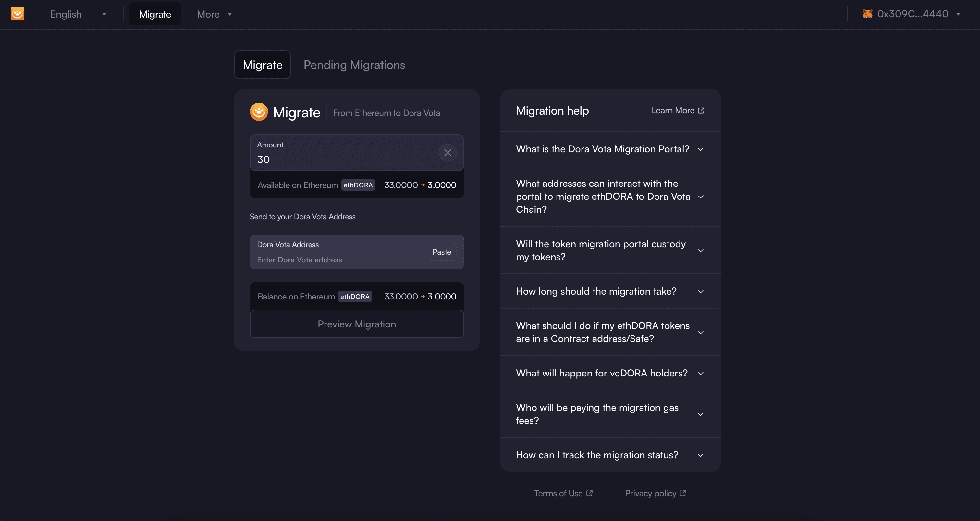Switch to Pending Migrations tab
The image size is (980, 521).
tap(354, 65)
